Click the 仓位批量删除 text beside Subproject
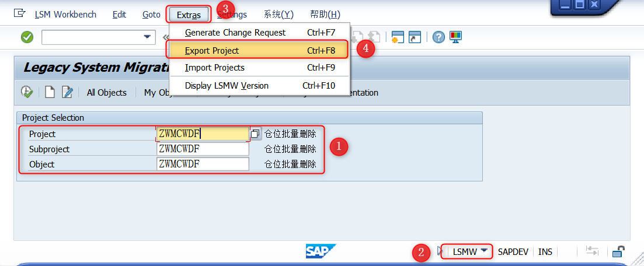Viewport: 644px width, 266px height. [290, 149]
